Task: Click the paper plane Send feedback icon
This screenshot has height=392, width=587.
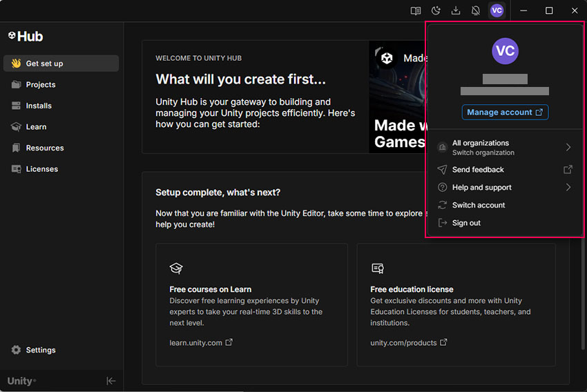Action: pos(442,170)
